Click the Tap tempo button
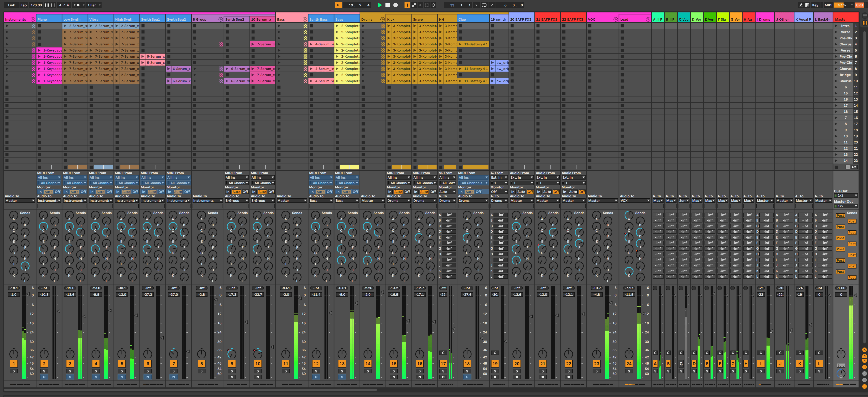 point(24,5)
